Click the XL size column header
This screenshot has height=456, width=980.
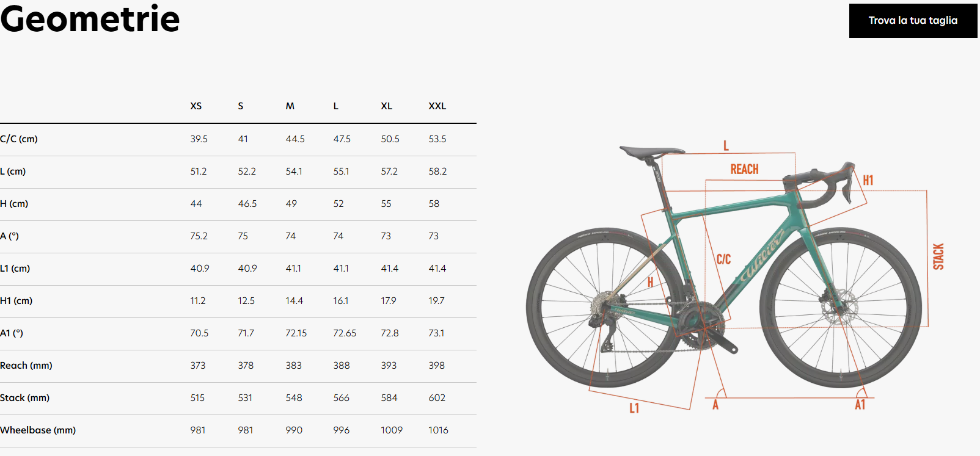(x=386, y=106)
